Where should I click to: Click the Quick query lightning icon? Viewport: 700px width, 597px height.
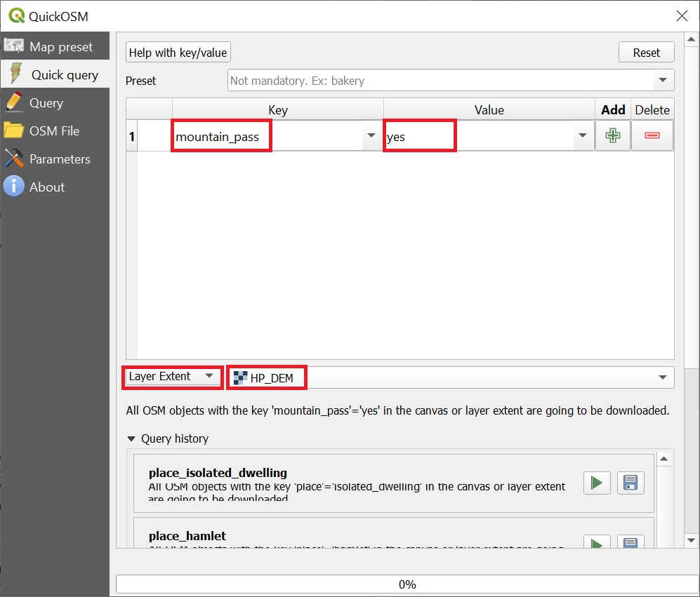[x=15, y=74]
